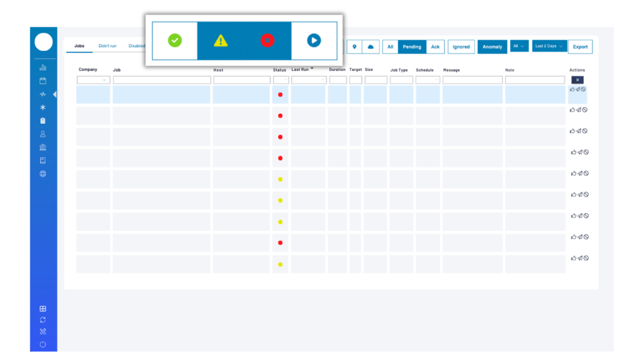Clear filters with the X button under Actions
This screenshot has width=644, height=362.
[x=577, y=80]
